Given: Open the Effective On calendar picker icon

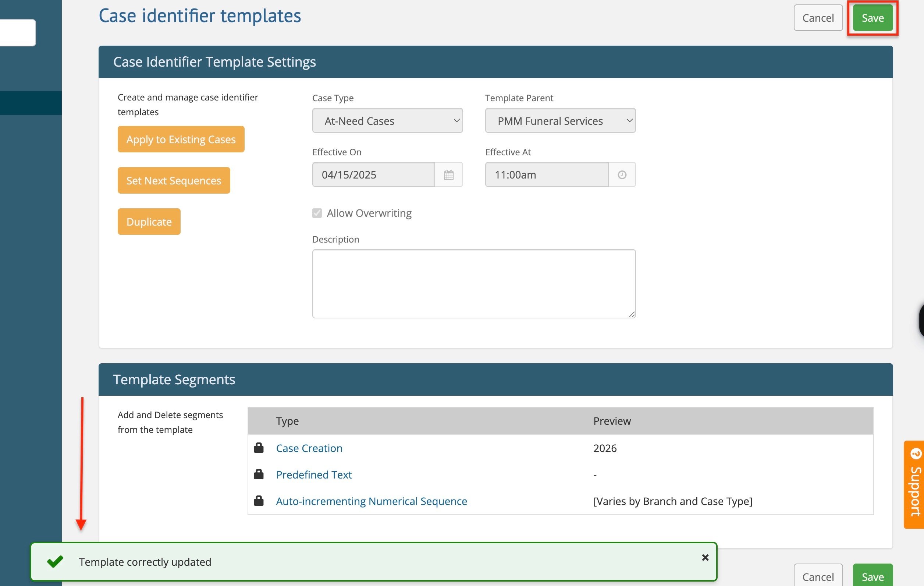Looking at the screenshot, I should point(448,175).
